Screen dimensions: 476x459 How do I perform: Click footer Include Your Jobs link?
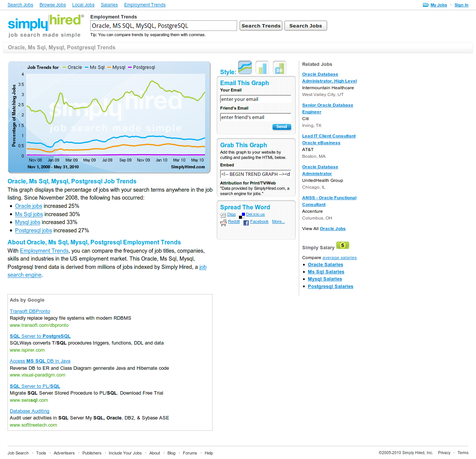point(125,453)
